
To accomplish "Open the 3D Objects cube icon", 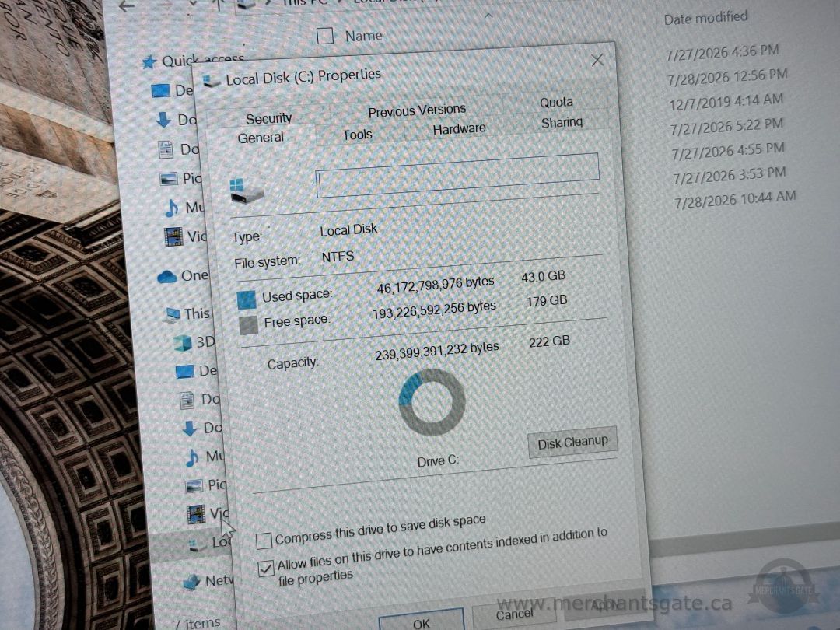I will [x=183, y=343].
